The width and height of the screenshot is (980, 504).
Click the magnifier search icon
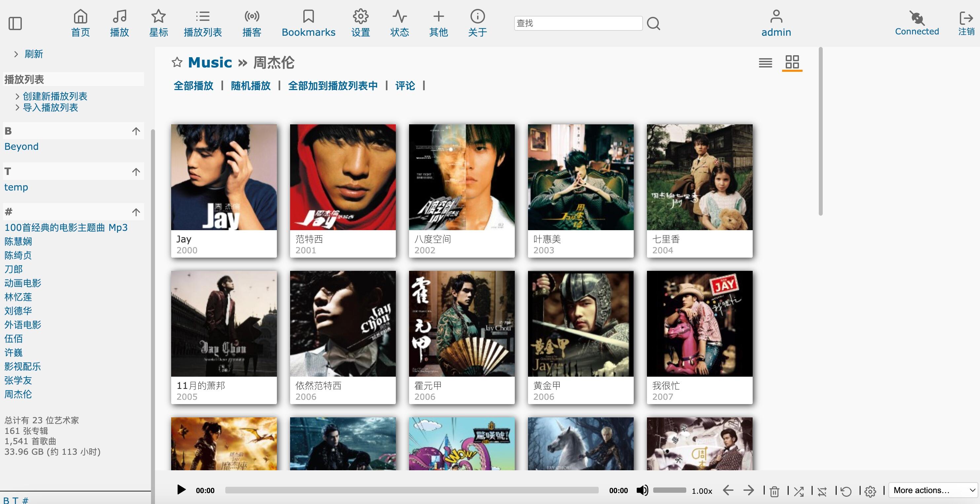(653, 23)
